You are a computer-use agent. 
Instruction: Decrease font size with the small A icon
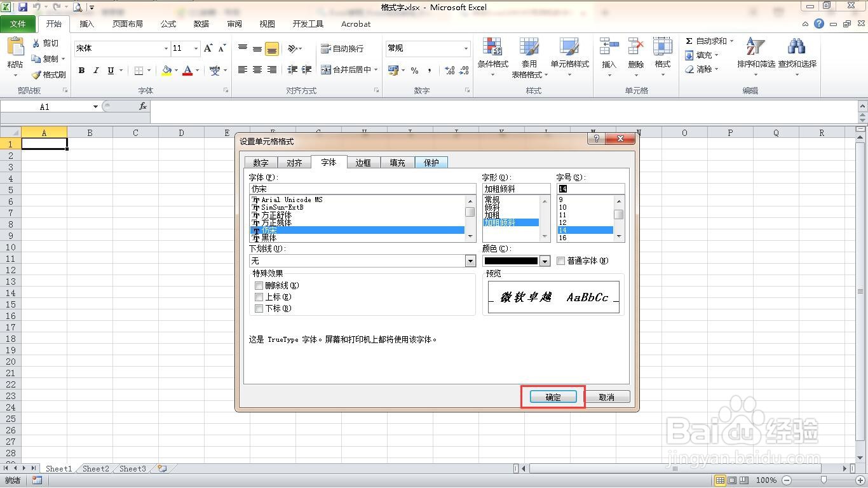pyautogui.click(x=222, y=48)
